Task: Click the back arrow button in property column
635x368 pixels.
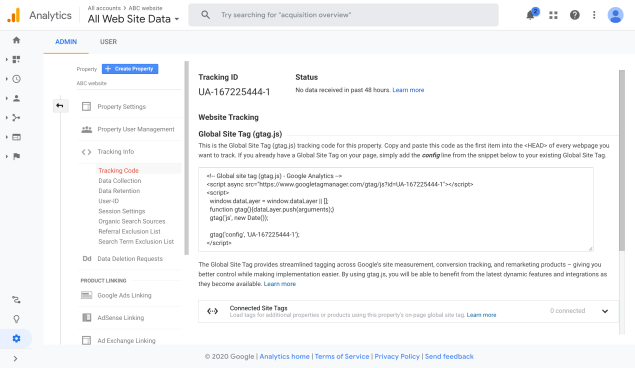Action: pos(60,106)
